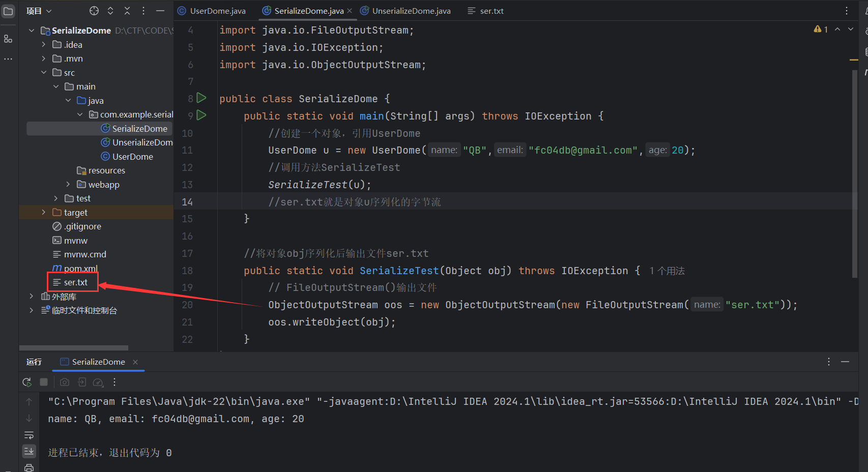Open the 项目 view dropdown
868x472 pixels.
pyautogui.click(x=39, y=11)
